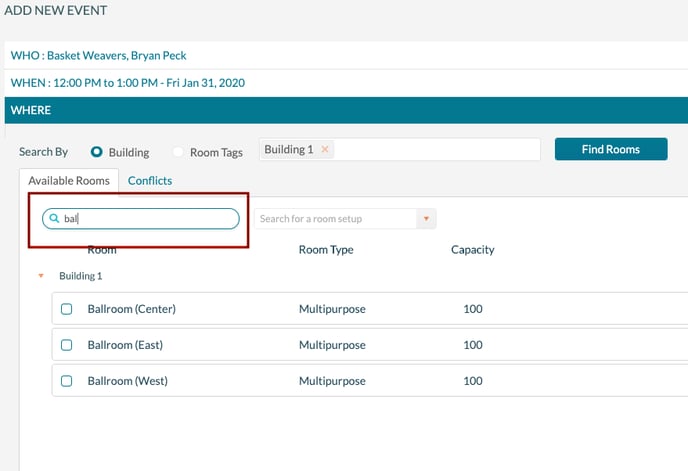Click the 'Ballroom (West)' room name
The height and width of the screenshot is (471, 688).
click(x=128, y=381)
